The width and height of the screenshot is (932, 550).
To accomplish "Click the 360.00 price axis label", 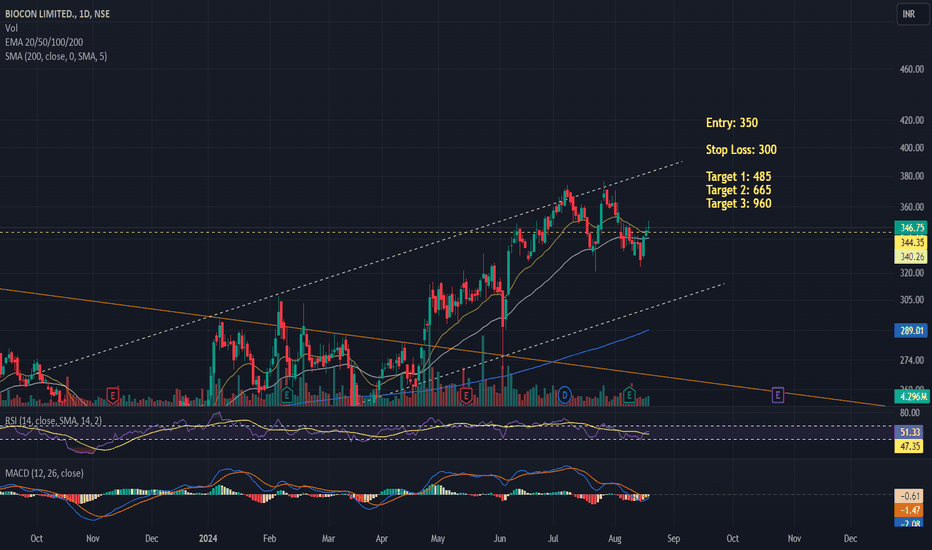I will [911, 207].
